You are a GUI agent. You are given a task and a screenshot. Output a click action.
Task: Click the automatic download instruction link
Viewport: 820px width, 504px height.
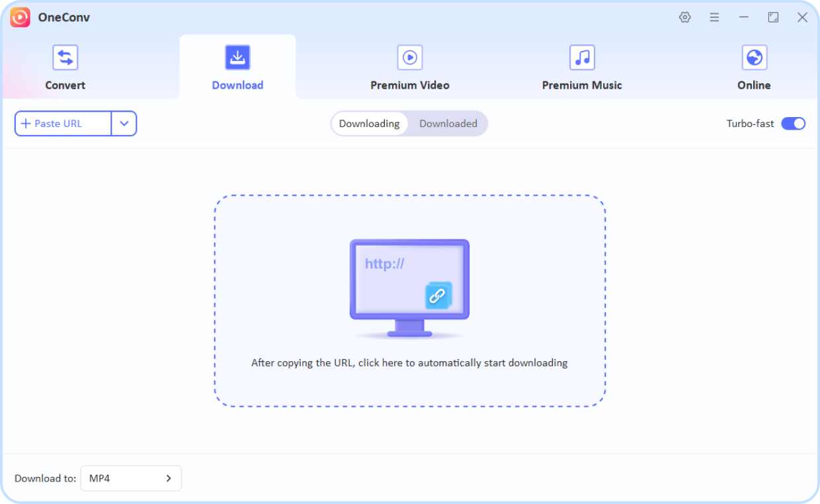[409, 362]
